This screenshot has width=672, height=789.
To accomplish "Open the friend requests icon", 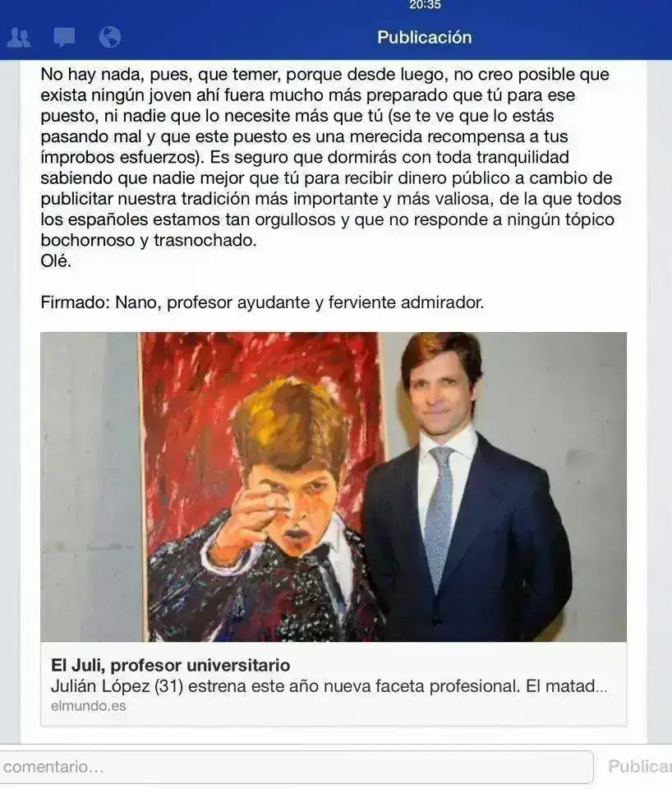I will (x=19, y=37).
